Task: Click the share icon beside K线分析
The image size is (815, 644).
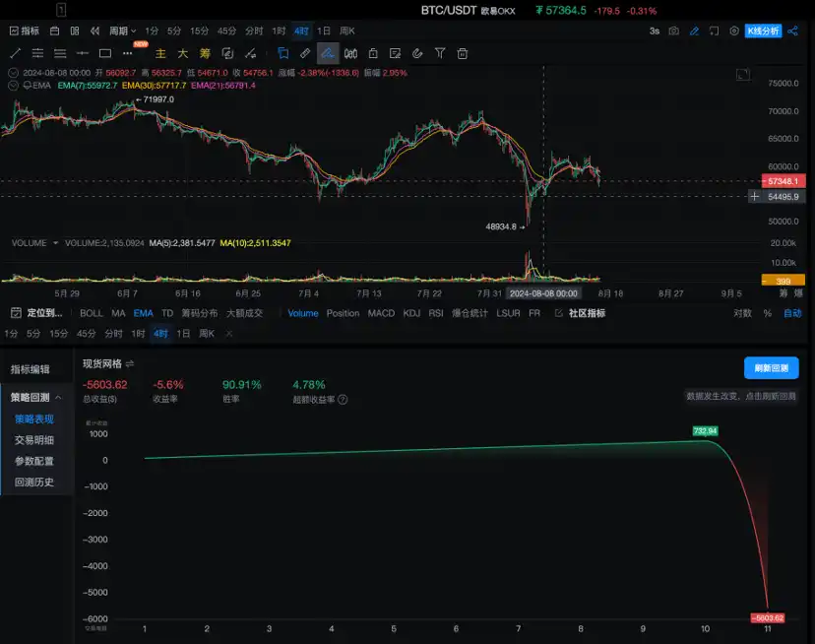Action: (794, 32)
